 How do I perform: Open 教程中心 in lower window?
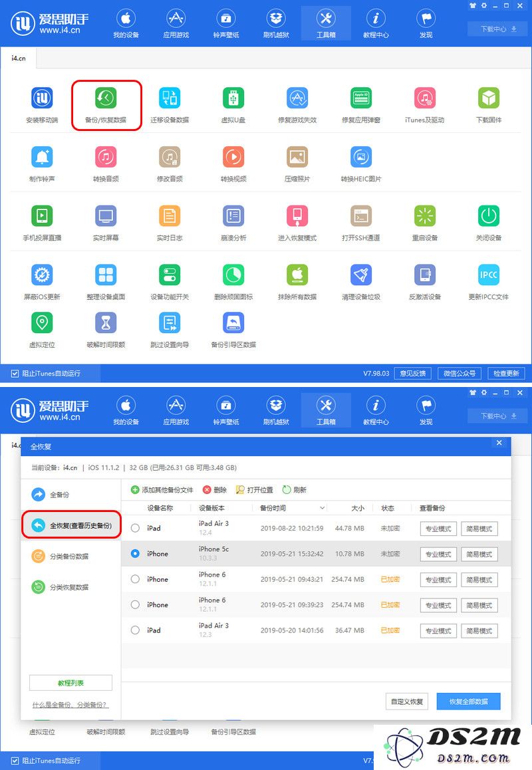tap(376, 410)
